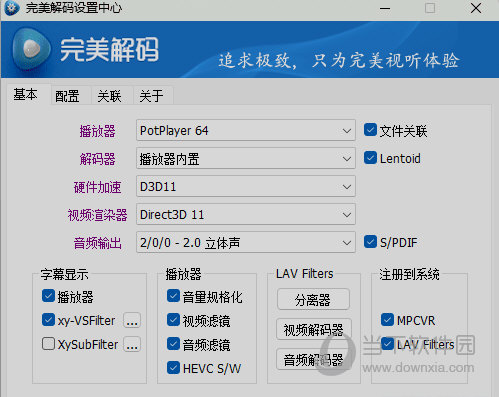Open the D3D11 hardware acceleration dropdown
The width and height of the screenshot is (499, 397).
pos(246,186)
